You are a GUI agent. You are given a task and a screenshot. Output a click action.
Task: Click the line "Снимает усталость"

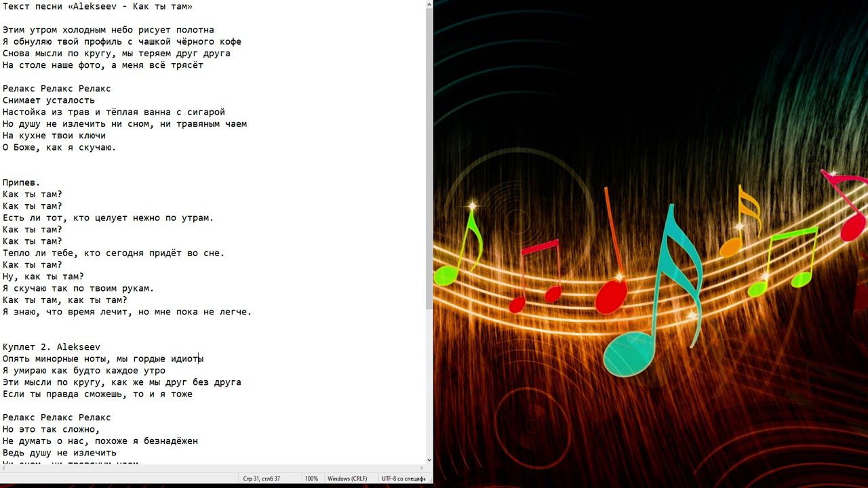[x=49, y=100]
